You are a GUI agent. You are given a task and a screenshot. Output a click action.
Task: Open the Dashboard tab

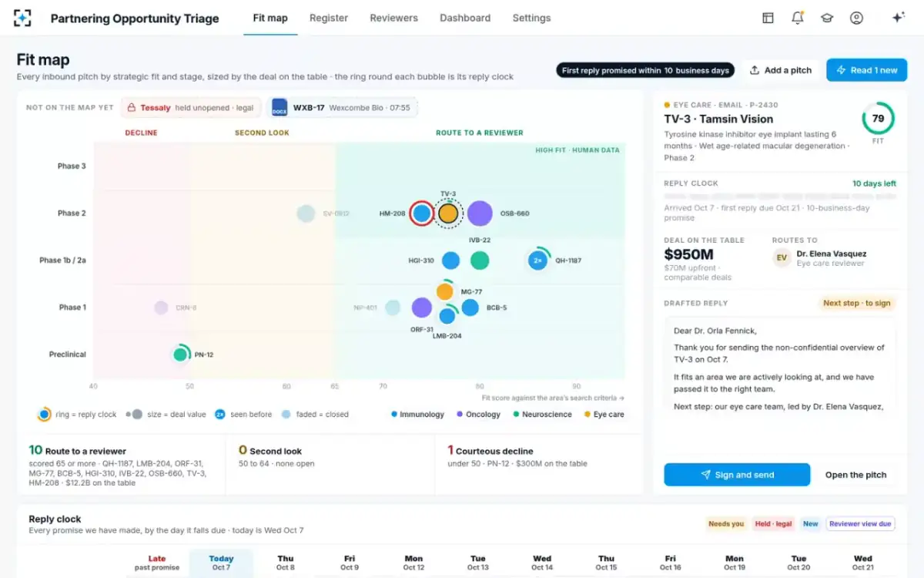[465, 18]
